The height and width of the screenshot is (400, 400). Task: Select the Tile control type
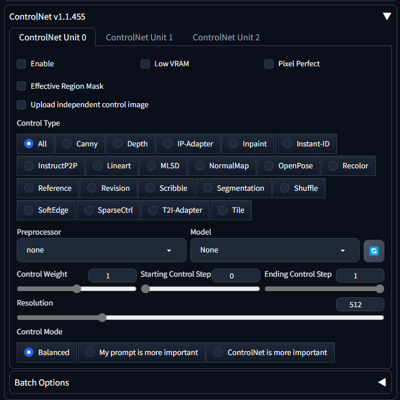click(231, 210)
